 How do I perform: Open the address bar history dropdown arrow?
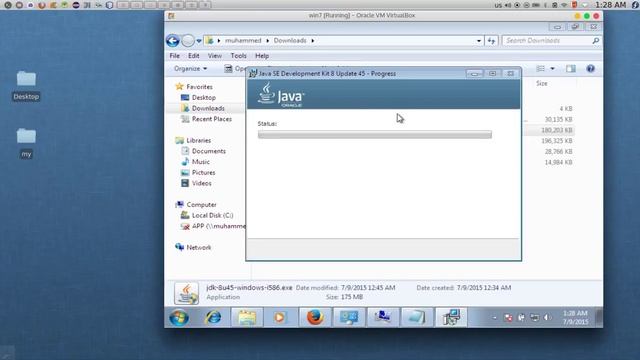coord(479,41)
